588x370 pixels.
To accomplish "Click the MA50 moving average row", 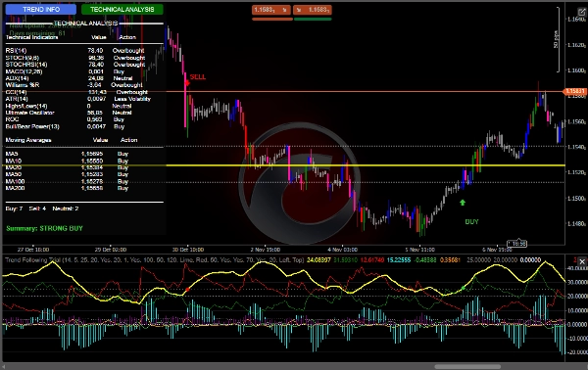I will pyautogui.click(x=67, y=174).
